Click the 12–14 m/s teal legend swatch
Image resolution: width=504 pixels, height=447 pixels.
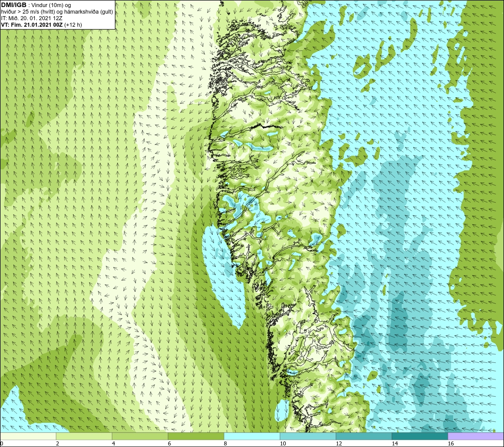point(364,436)
